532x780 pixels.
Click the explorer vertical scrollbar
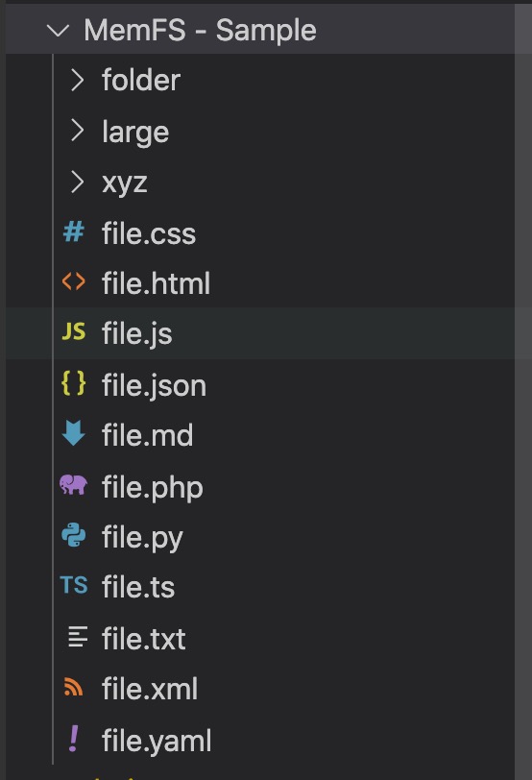[x=523, y=392]
